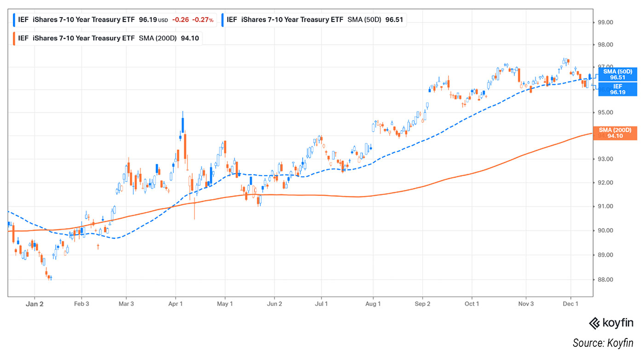Click the orange swatch in the SMA (200D) legend

[x=15, y=38]
